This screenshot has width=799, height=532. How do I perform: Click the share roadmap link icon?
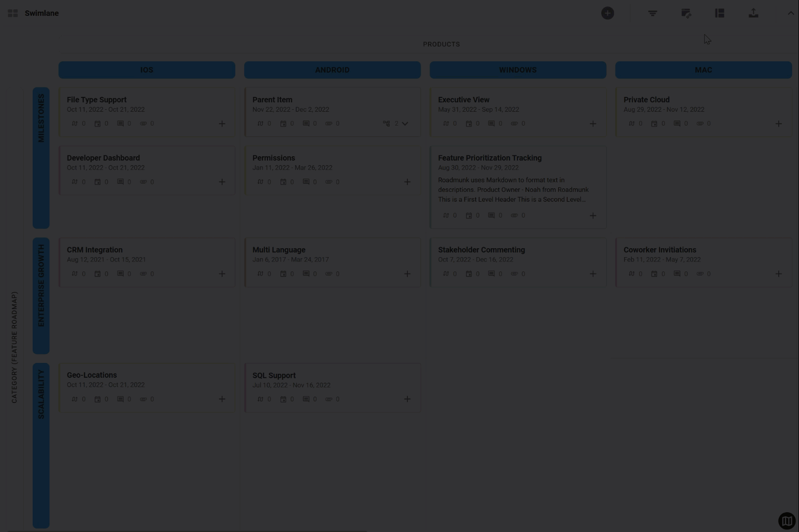(686, 13)
